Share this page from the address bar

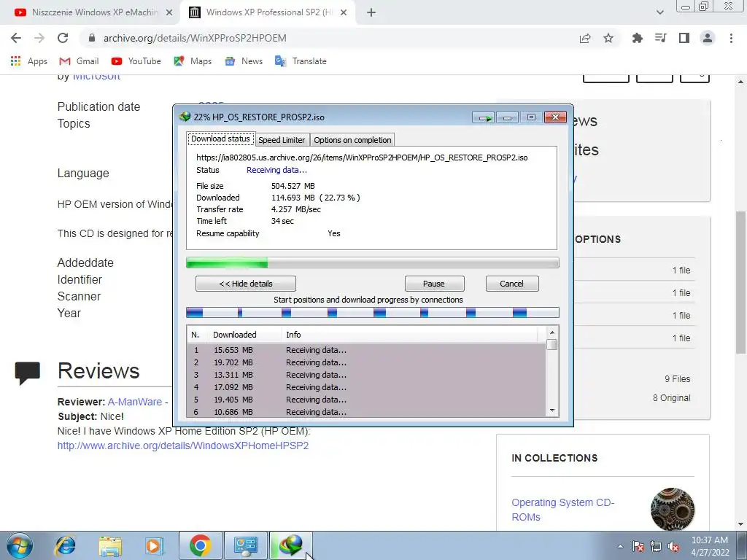click(x=585, y=38)
